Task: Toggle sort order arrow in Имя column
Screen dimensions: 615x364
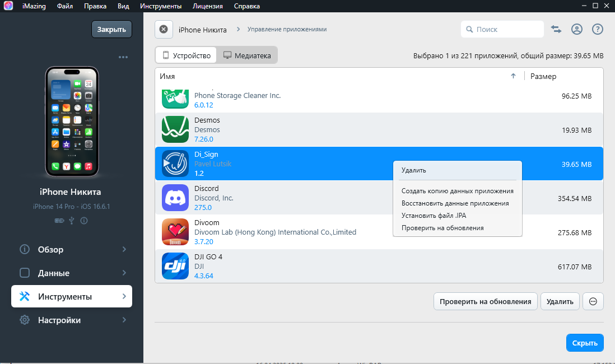Action: [x=513, y=76]
